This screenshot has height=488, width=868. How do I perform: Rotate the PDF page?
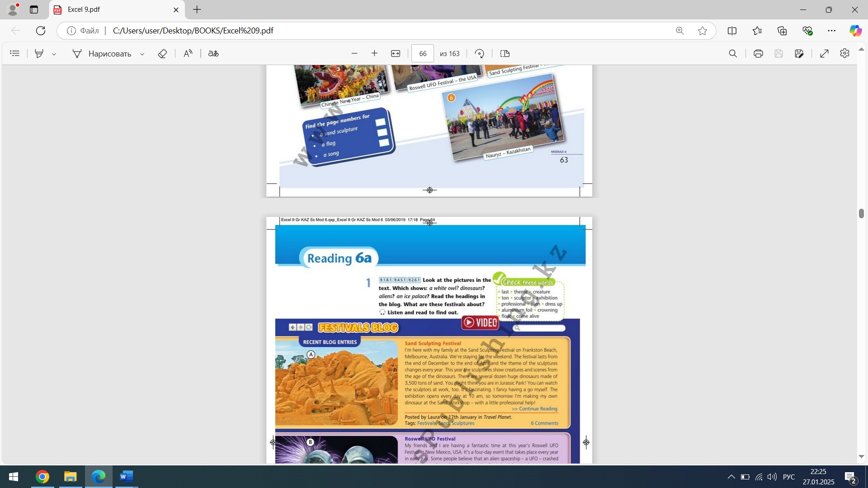pyautogui.click(x=480, y=53)
